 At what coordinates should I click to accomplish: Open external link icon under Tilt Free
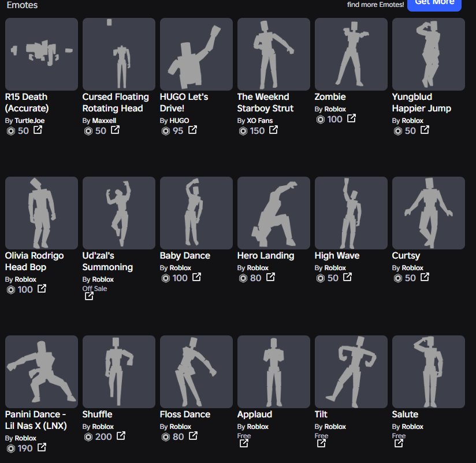321,443
